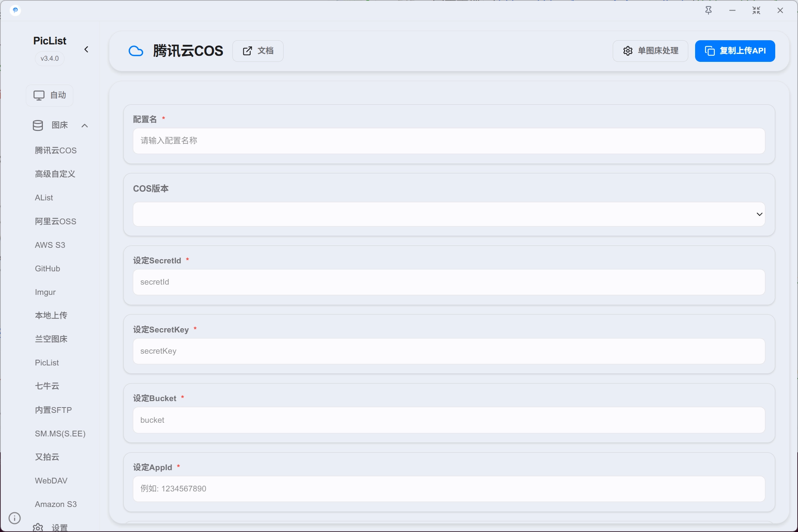
Task: Select Amazon S3 in the sidebar
Action: pyautogui.click(x=56, y=504)
